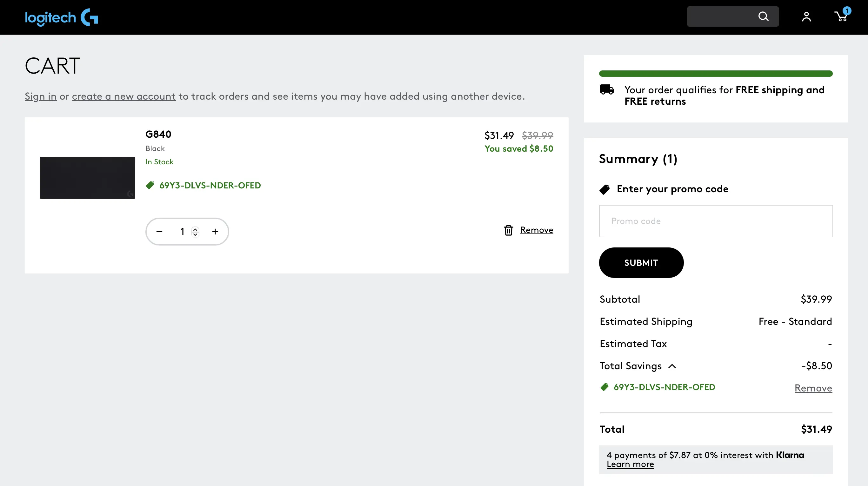This screenshot has height=486, width=868.
Task: Click the G840 product thumbnail
Action: point(87,178)
